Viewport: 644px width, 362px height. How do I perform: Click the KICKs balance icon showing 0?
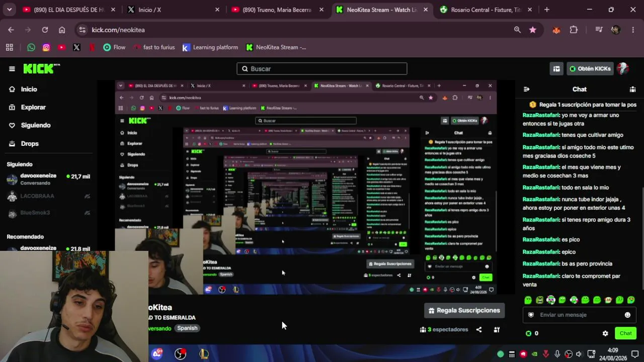coord(532,333)
